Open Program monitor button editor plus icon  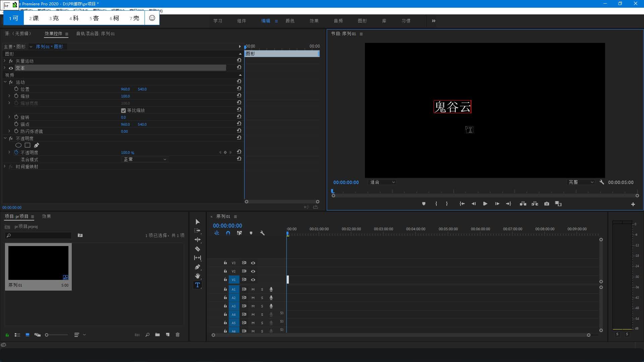point(633,204)
